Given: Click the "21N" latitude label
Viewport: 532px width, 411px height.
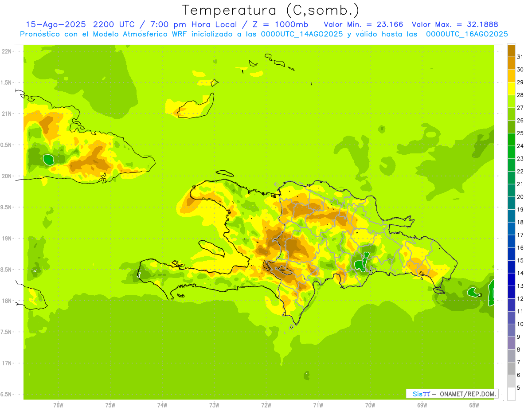Looking at the screenshot, I should click(7, 114).
